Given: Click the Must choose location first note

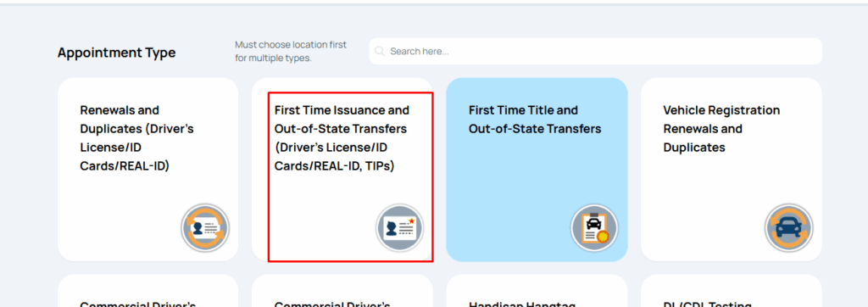Looking at the screenshot, I should (291, 51).
